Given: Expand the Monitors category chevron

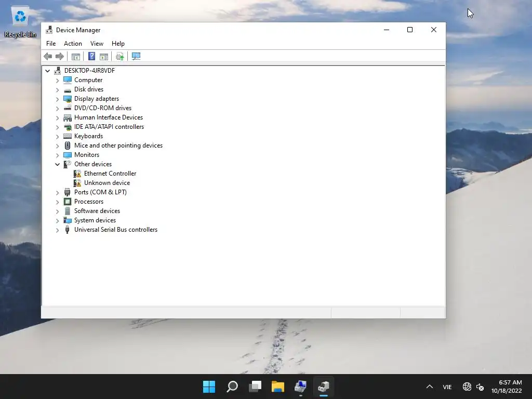Looking at the screenshot, I should coord(57,155).
